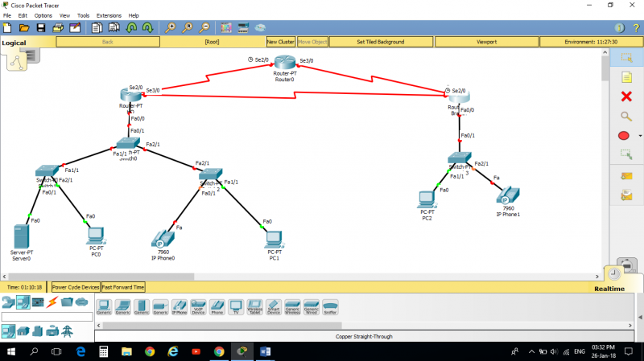Viewport: 644px width, 361px height.
Task: Click the Set Tiled Background button
Action: (381, 42)
